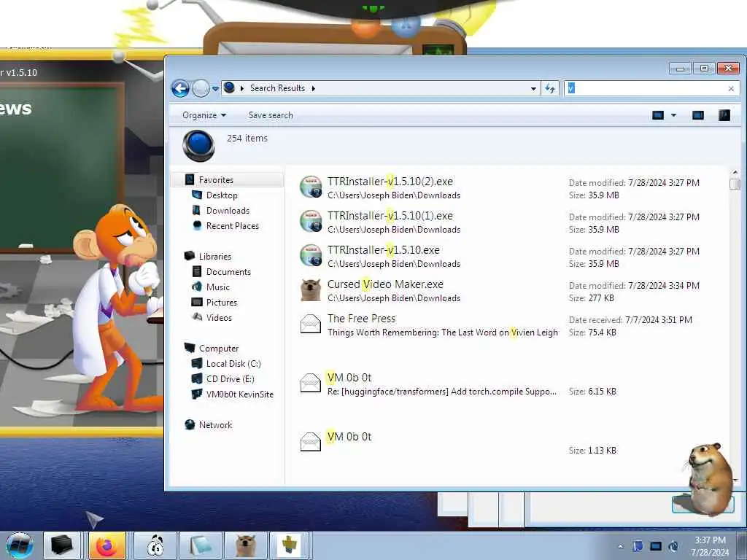
Task: Select Libraries in the navigation pane
Action: [x=215, y=256]
